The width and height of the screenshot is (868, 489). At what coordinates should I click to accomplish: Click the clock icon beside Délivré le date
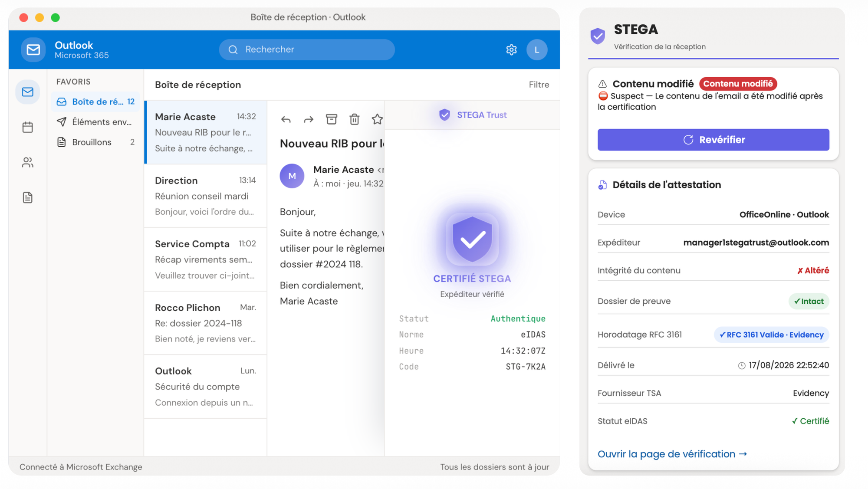(x=742, y=366)
